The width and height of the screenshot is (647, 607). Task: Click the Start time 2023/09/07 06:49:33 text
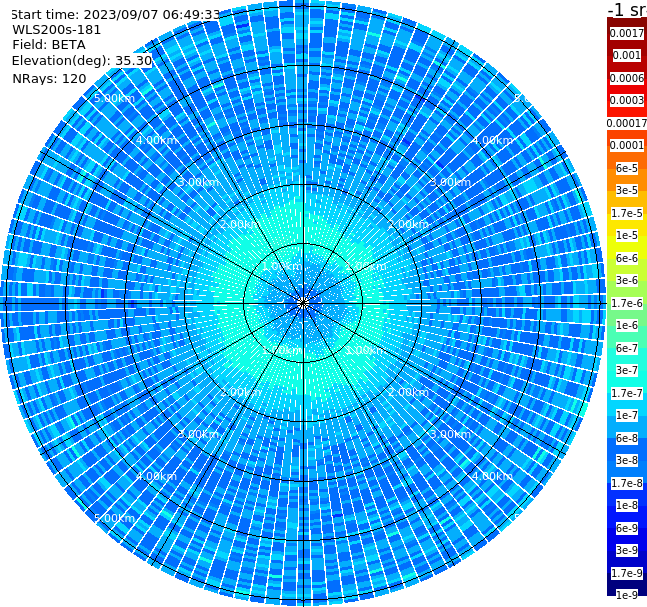coord(115,15)
